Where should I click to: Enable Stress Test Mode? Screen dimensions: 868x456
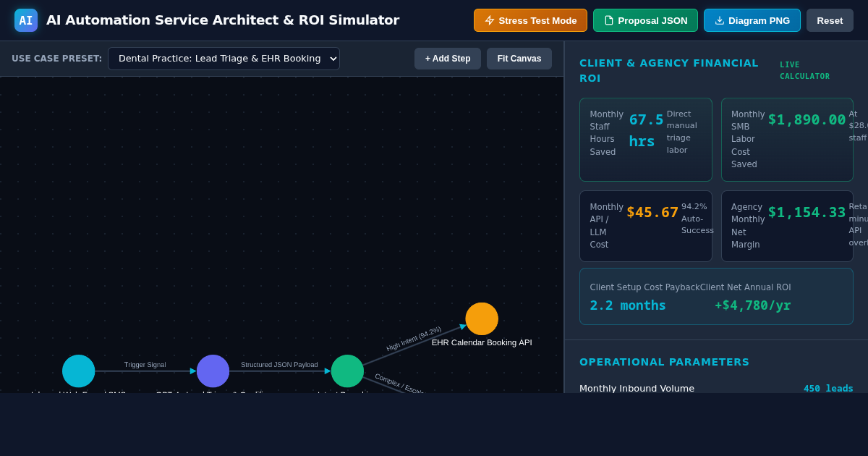(x=530, y=20)
